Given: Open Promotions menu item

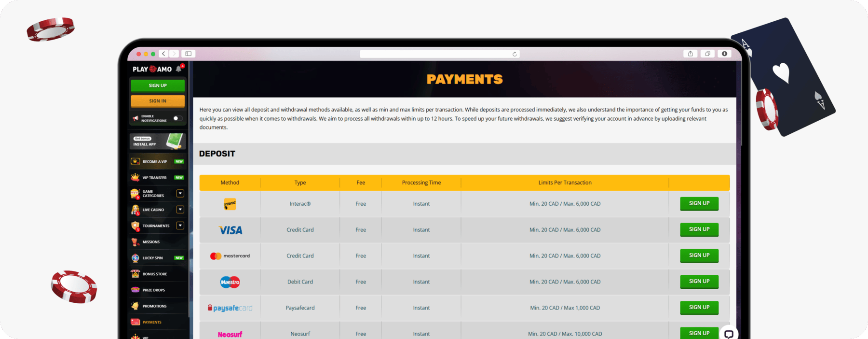Looking at the screenshot, I should pos(158,306).
